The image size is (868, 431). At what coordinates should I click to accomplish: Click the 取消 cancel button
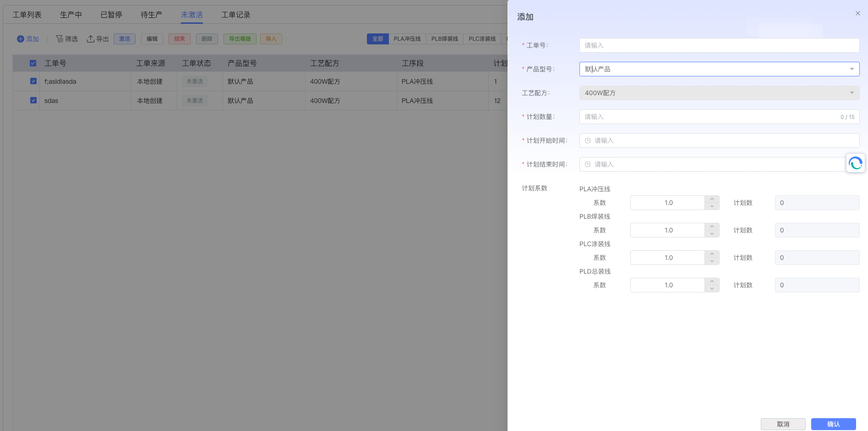[x=783, y=424]
